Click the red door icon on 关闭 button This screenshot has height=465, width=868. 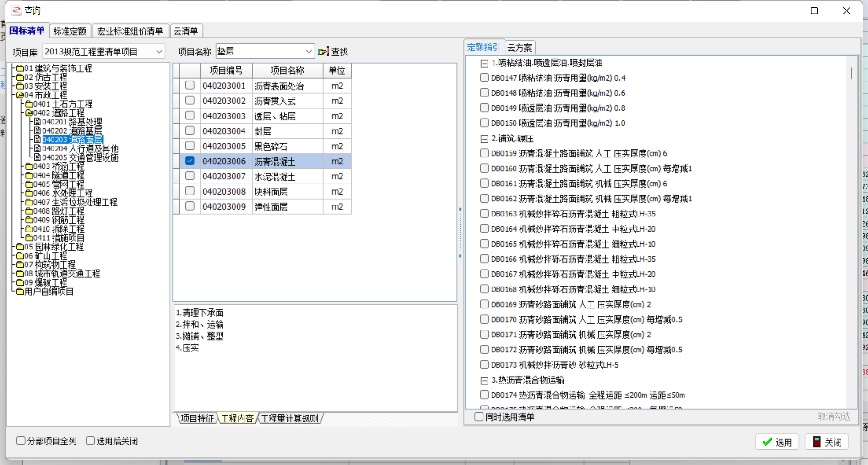(x=817, y=442)
